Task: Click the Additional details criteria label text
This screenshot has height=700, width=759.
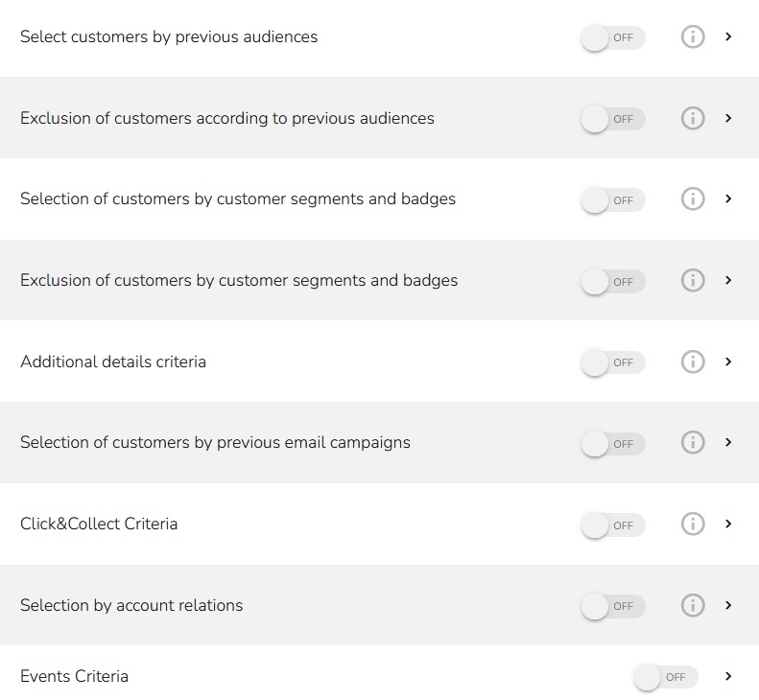Action: [x=113, y=362]
